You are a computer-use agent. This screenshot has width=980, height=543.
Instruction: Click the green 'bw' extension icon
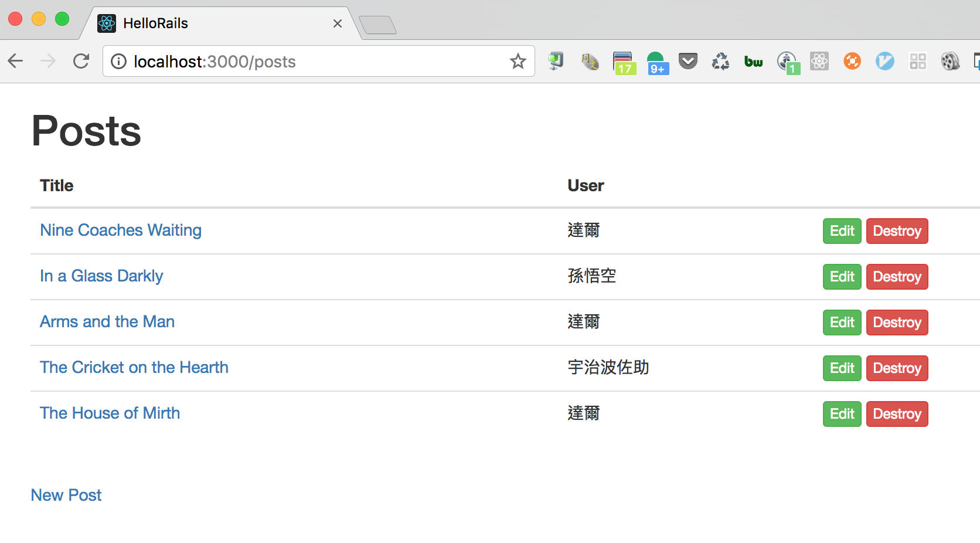753,62
